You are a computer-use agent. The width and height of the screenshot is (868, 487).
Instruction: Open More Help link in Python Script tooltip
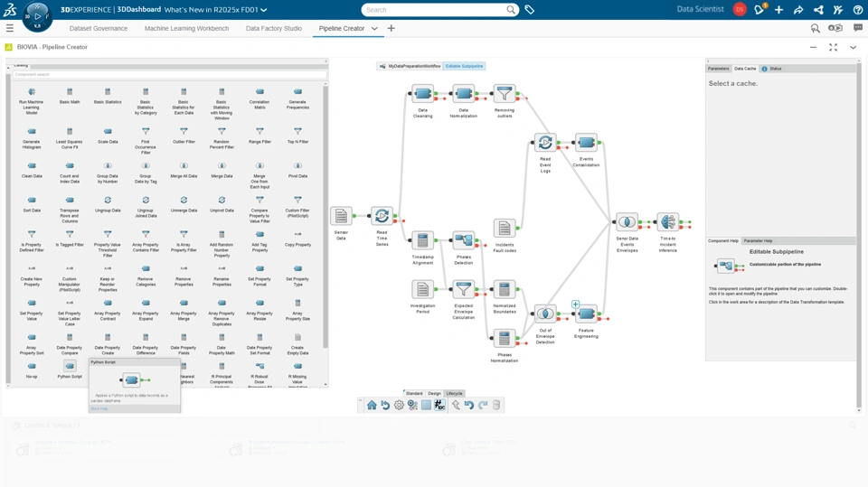coord(99,408)
